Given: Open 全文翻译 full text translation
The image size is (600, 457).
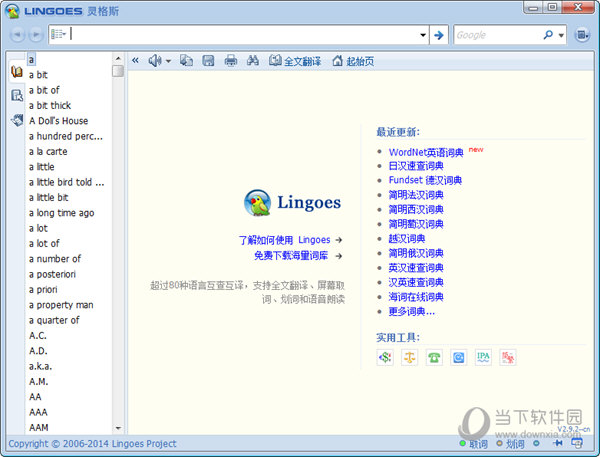Looking at the screenshot, I should [x=295, y=61].
